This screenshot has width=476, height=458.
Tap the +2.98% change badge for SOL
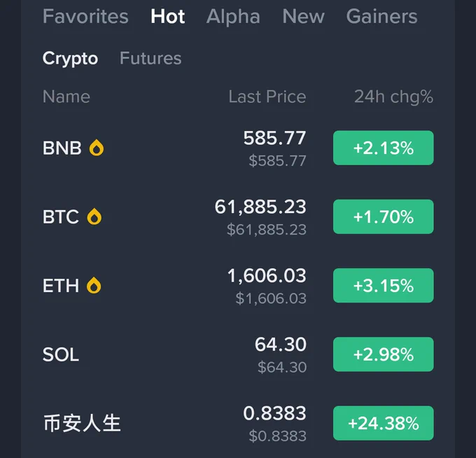coord(383,354)
